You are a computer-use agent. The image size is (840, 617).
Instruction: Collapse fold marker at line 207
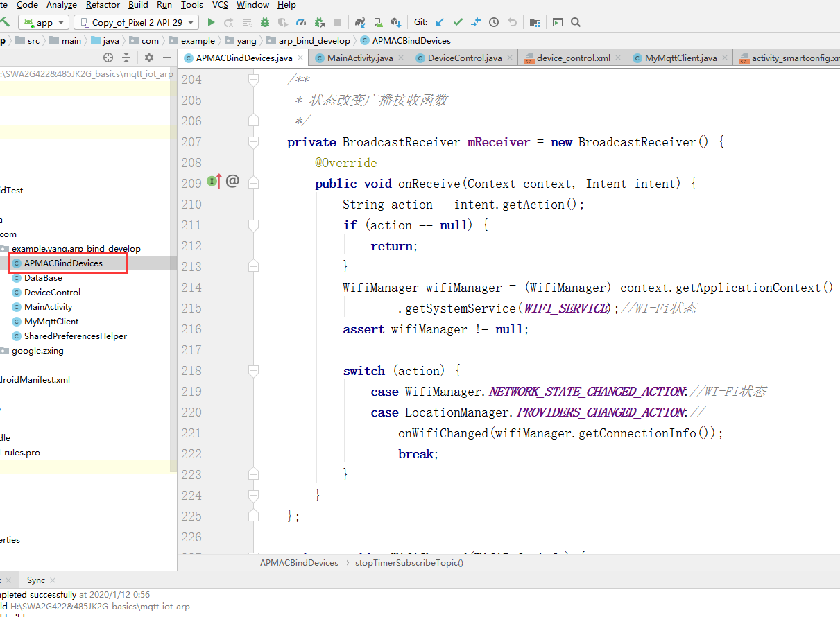point(253,142)
